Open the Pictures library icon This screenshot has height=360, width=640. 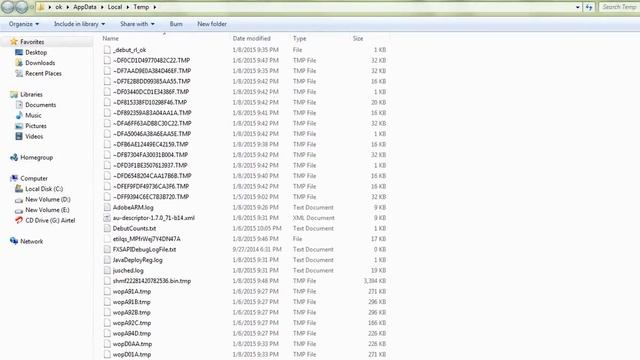point(19,126)
